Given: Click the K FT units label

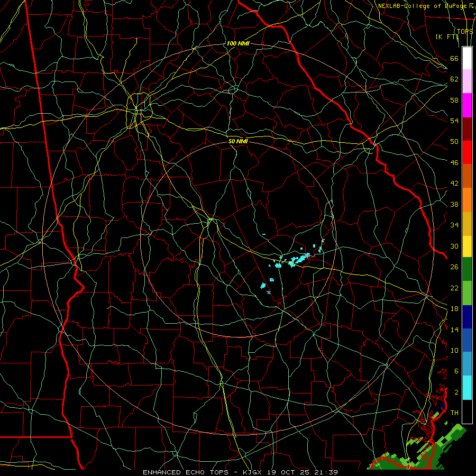Looking at the screenshot, I should point(447,36).
